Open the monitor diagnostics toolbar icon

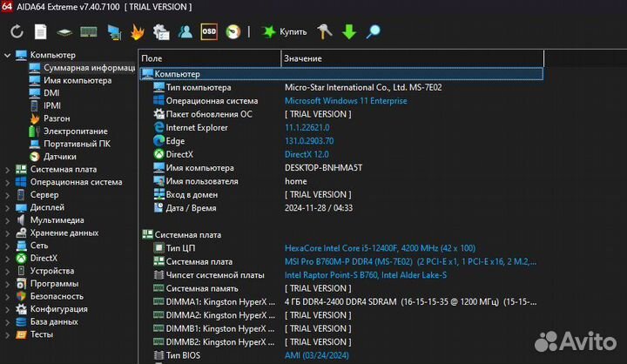click(114, 32)
